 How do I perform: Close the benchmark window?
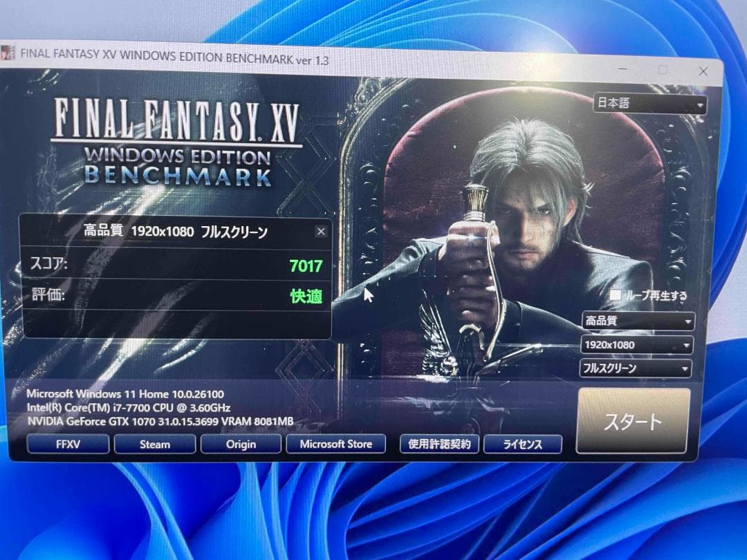coord(703,71)
